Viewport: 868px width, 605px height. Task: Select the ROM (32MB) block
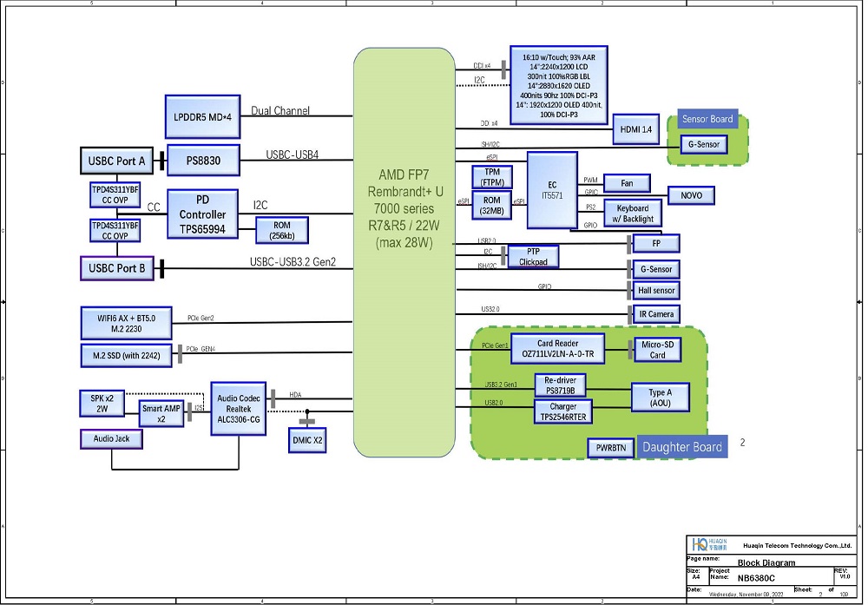pyautogui.click(x=492, y=206)
